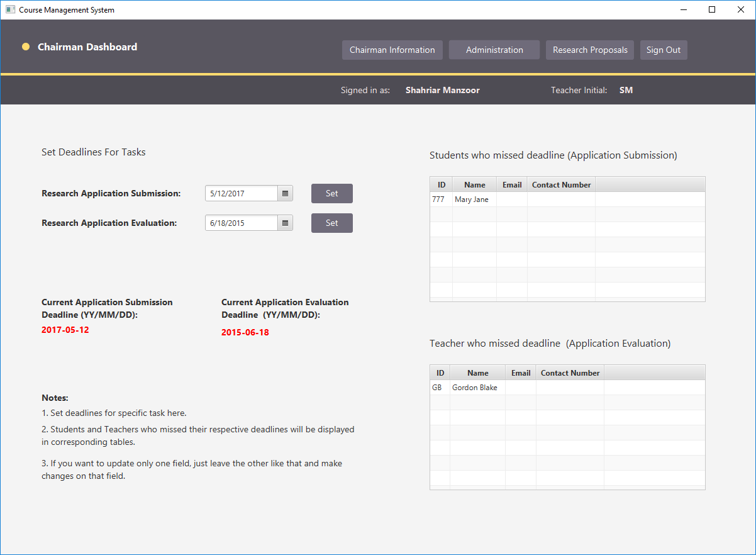Open the Administration section
Image resolution: width=756 pixels, height=555 pixels.
(x=494, y=50)
